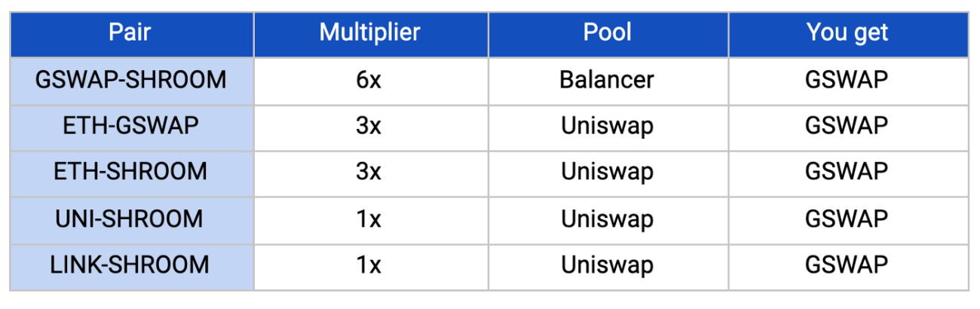Click the UNI-SHROOM pair cell
The width and height of the screenshot is (980, 309).
[x=131, y=219]
